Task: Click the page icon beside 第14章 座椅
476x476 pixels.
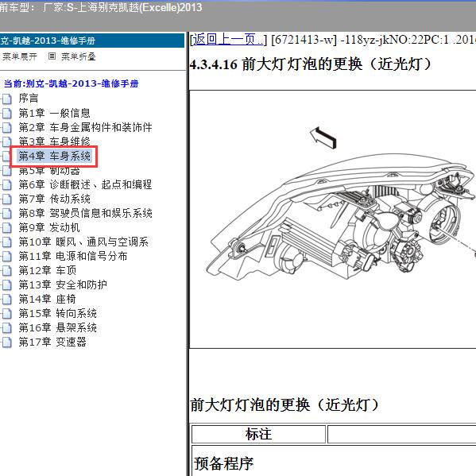Action: 6,300
